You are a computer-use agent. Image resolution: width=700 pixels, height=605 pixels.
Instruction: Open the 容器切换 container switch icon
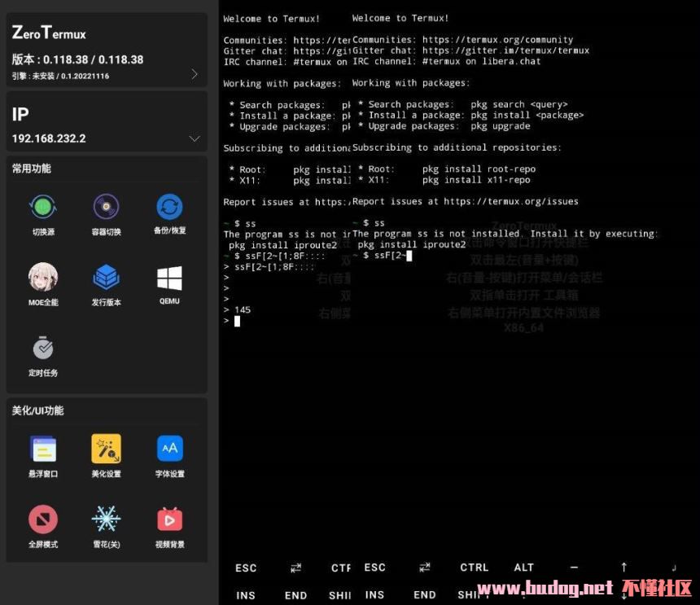point(107,207)
